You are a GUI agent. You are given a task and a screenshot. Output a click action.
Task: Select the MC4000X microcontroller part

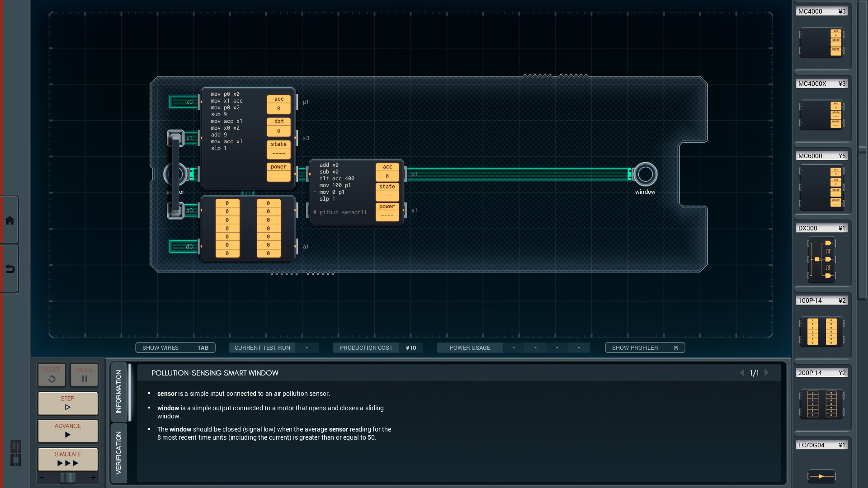click(821, 115)
